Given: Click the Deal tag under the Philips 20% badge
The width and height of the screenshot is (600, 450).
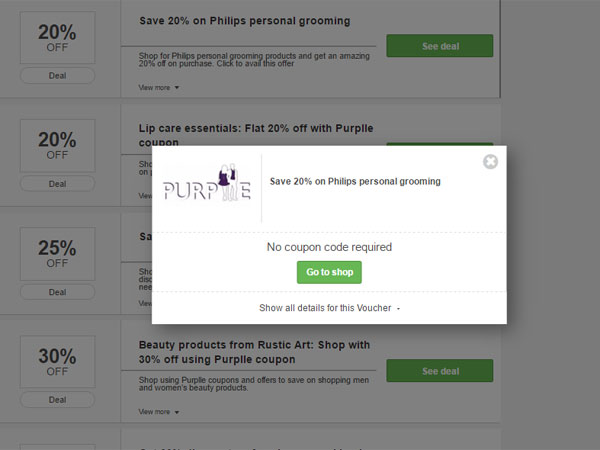Looking at the screenshot, I should 57,76.
